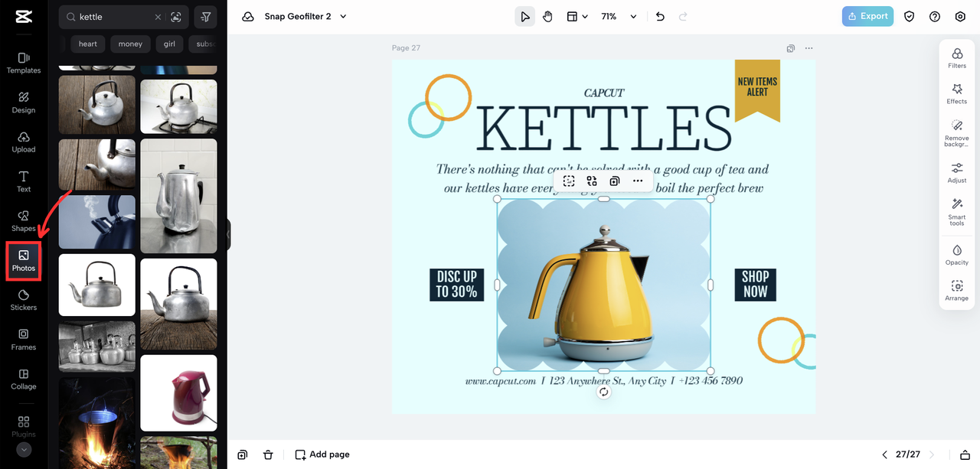Open the Collage panel
Screen dimensions: 980x469
[x=24, y=379]
